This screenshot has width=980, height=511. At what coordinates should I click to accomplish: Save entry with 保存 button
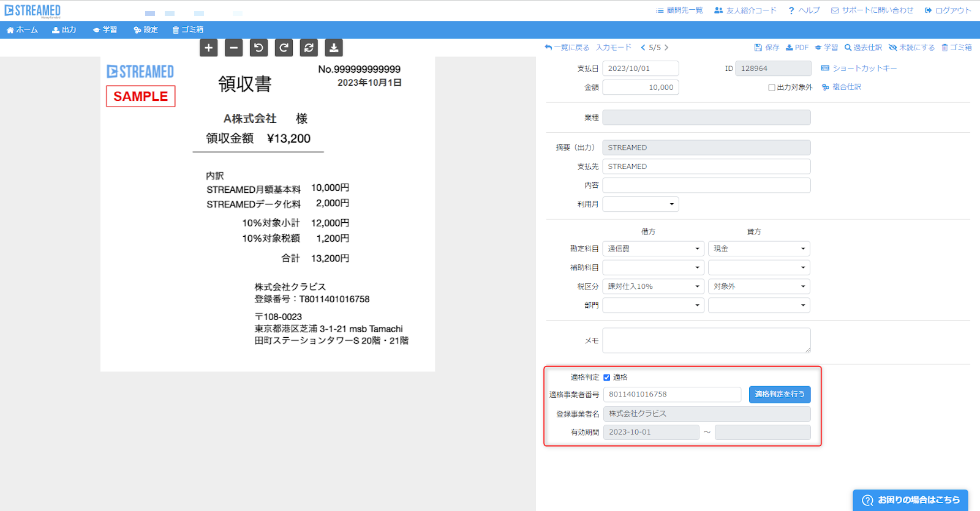click(767, 48)
